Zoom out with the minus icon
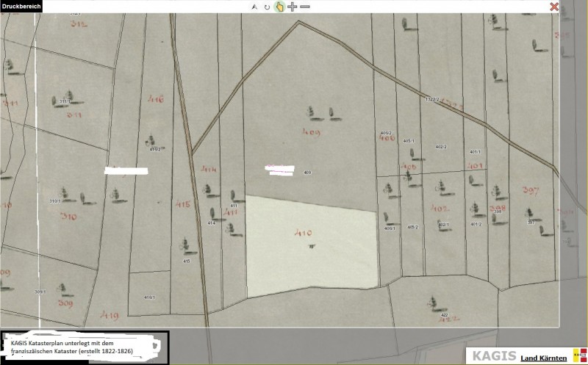 point(305,7)
